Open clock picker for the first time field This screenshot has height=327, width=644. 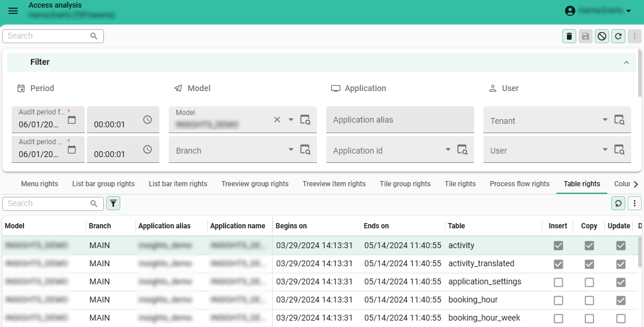[x=148, y=120]
